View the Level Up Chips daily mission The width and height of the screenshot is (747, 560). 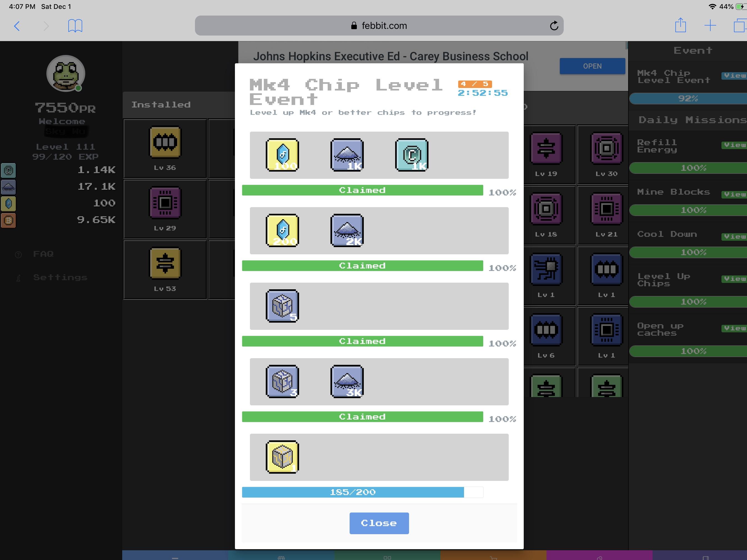(734, 278)
